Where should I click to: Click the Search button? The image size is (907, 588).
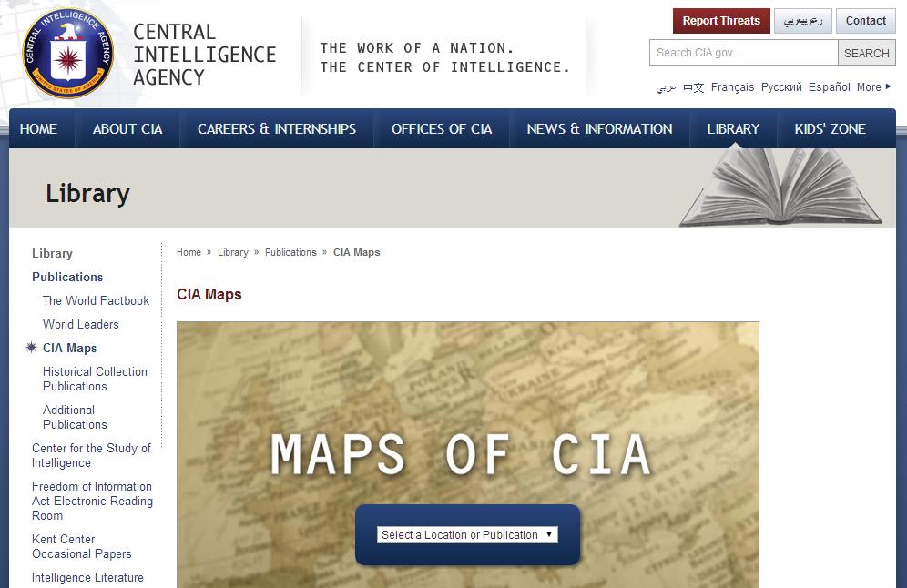tap(866, 53)
